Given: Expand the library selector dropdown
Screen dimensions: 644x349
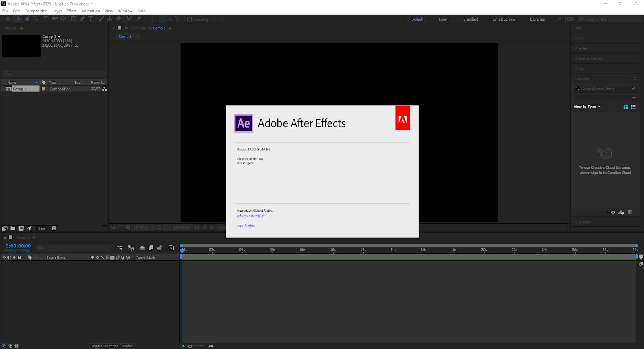Looking at the screenshot, I should 634,98.
